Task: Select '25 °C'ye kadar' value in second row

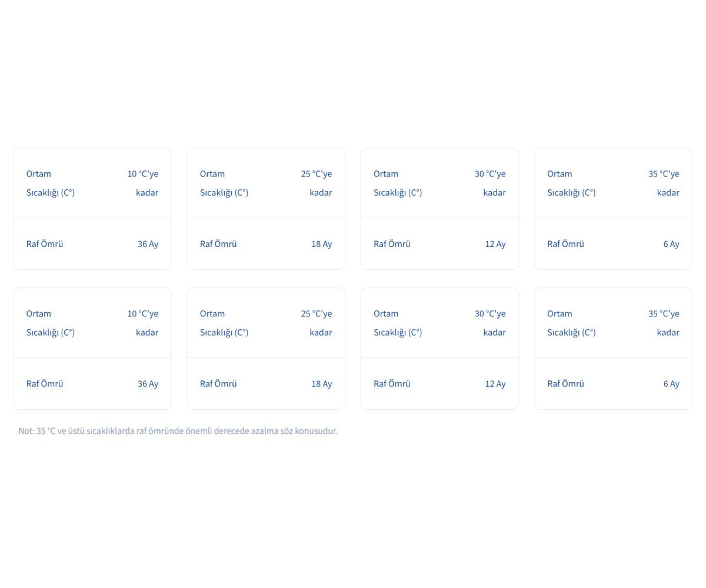Action: pyautogui.click(x=317, y=323)
